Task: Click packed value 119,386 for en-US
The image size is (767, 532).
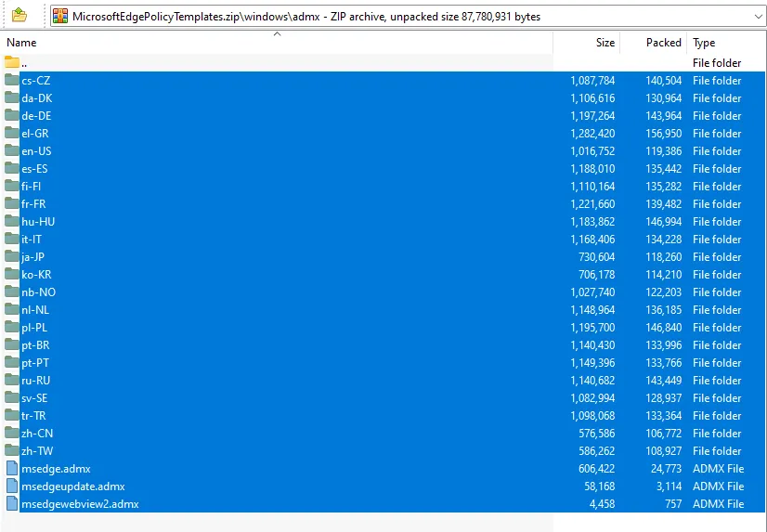Action: click(x=663, y=151)
